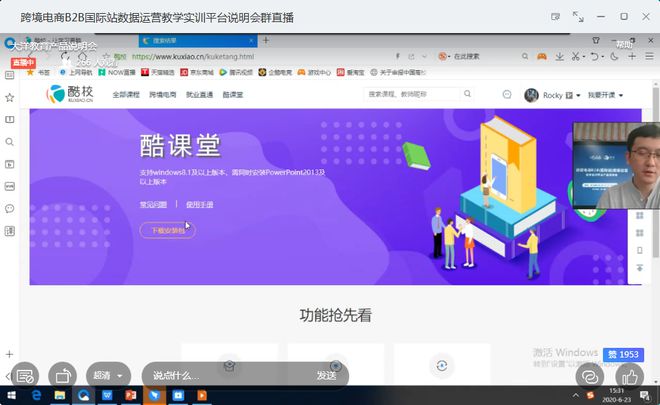The width and height of the screenshot is (660, 405).
Task: Open the browser hamburger menu icon
Action: point(649,56)
